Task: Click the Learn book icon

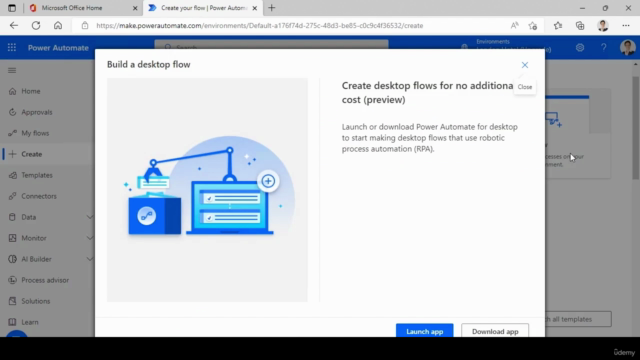Action: pos(12,322)
